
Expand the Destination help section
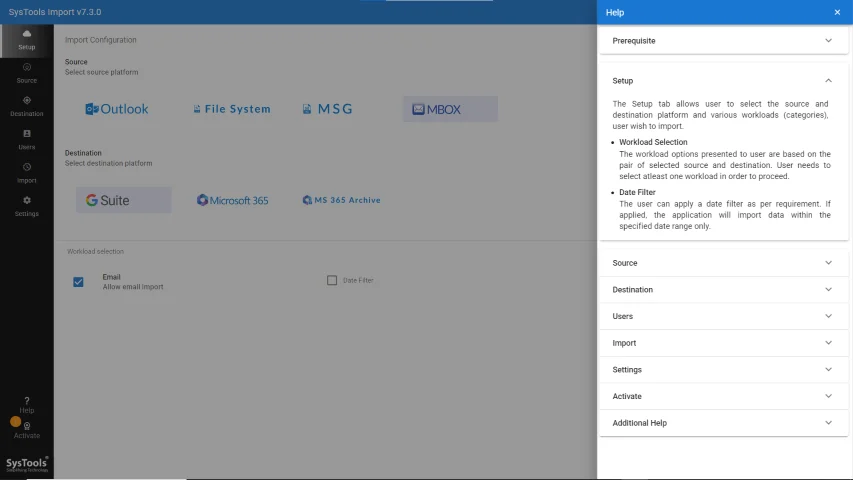tap(723, 290)
